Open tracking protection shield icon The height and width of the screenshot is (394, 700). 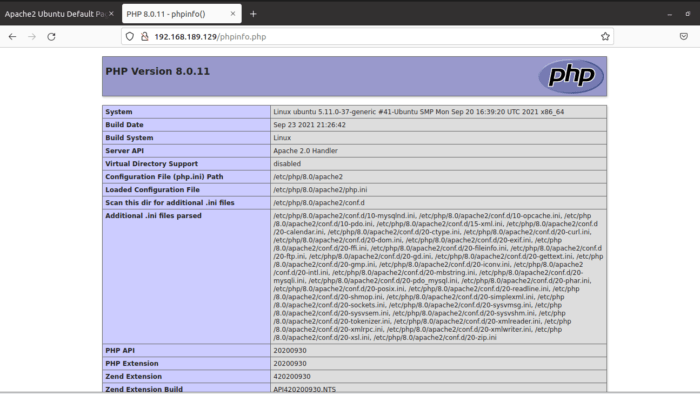coord(129,37)
